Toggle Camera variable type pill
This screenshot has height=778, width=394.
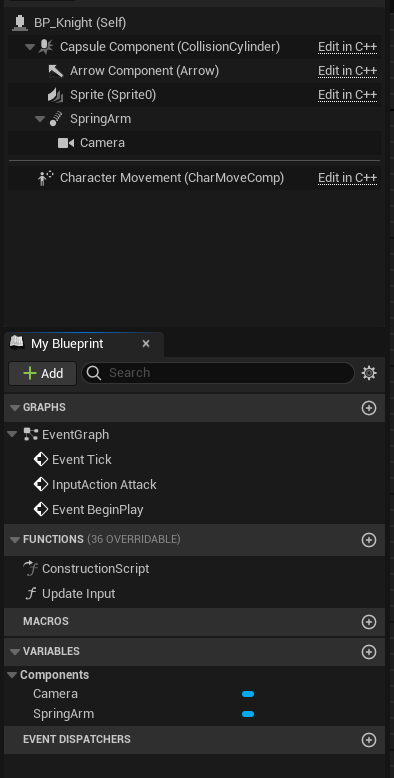248,694
